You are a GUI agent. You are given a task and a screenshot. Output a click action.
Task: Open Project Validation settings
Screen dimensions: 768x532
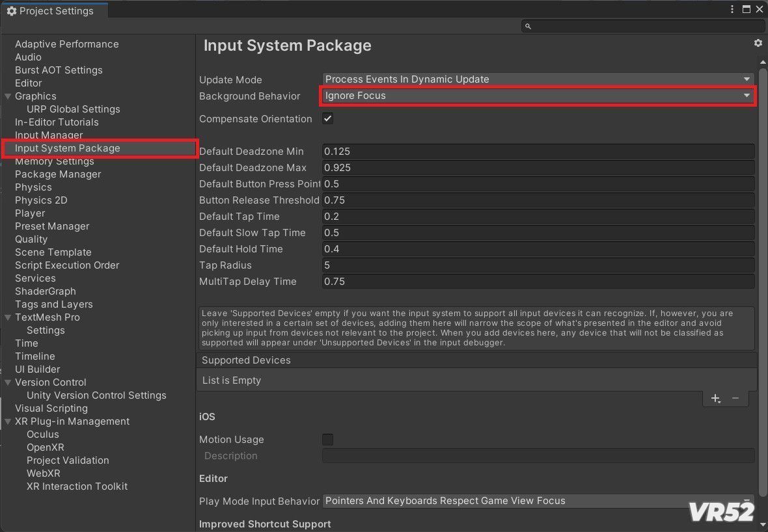point(68,460)
